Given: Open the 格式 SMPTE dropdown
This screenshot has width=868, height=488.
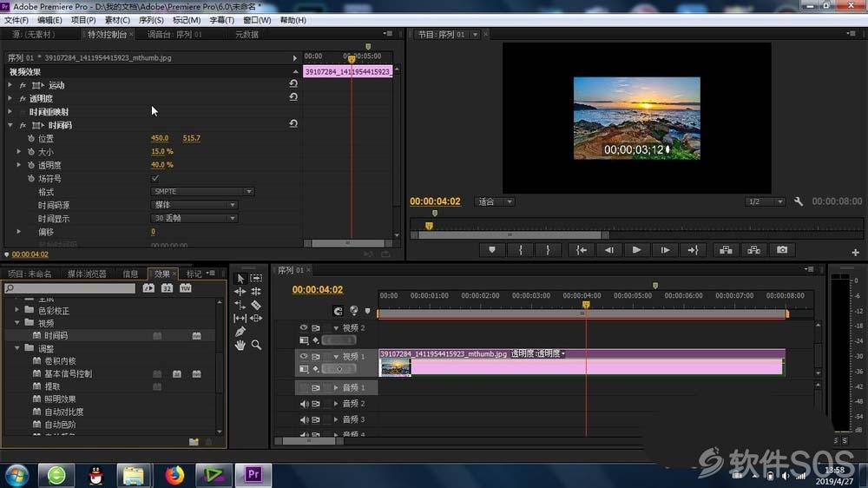Looking at the screenshot, I should [202, 191].
